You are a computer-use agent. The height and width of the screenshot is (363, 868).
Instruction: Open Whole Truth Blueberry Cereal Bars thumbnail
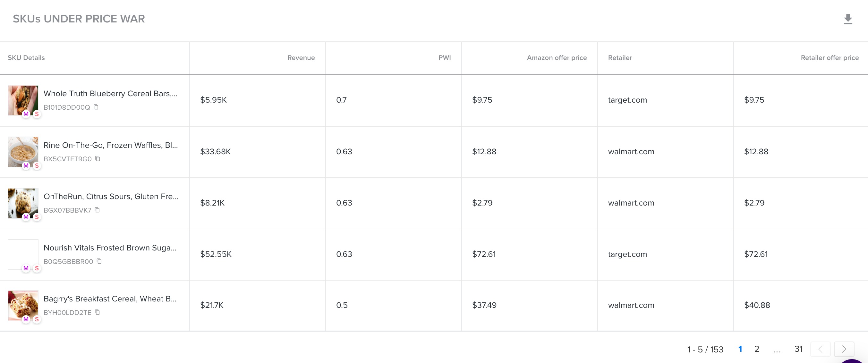click(23, 100)
